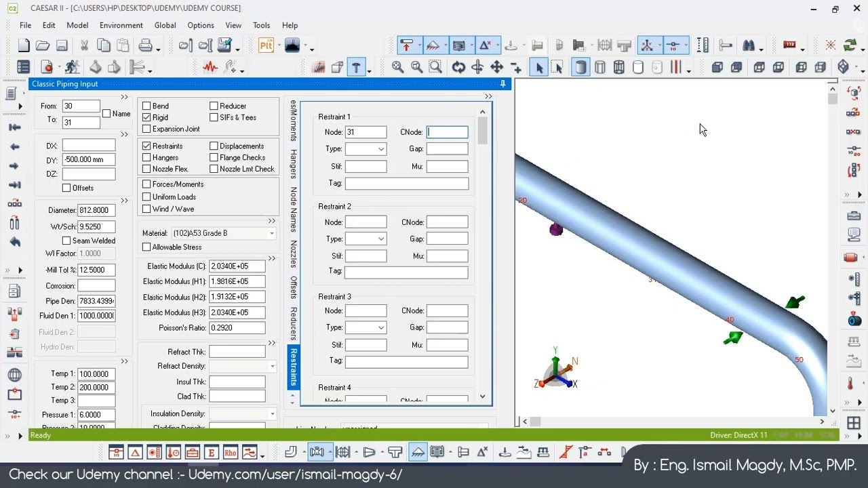This screenshot has width=868, height=488.
Task: Click the Offsets vertical tab
Action: click(293, 287)
